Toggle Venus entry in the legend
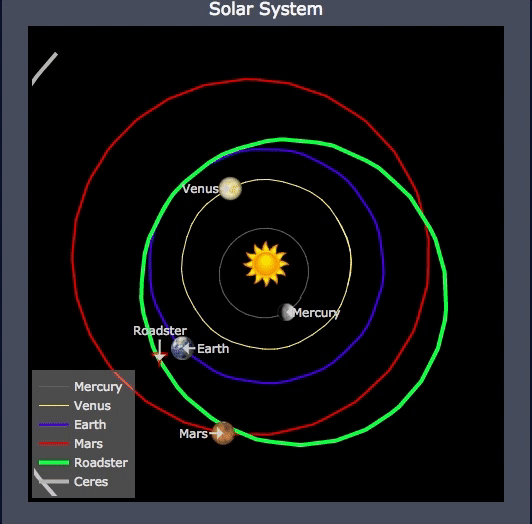Image resolution: width=532 pixels, height=524 pixels. tap(75, 406)
